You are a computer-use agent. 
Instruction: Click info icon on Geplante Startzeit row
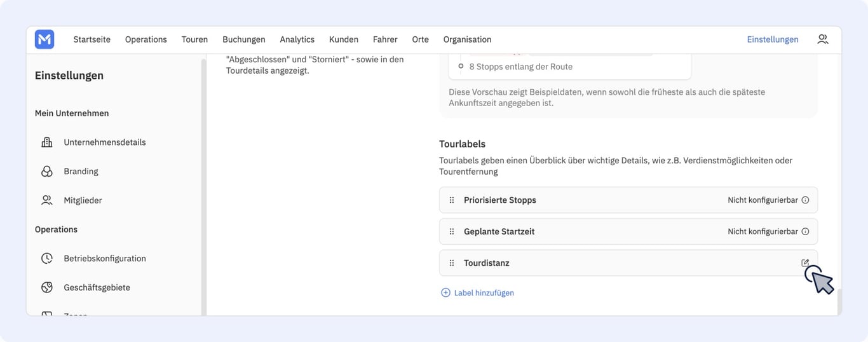tap(805, 231)
